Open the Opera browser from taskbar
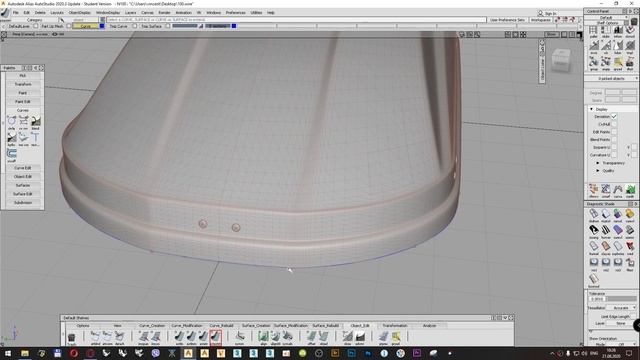Image resolution: width=640 pixels, height=360 pixels. tap(73, 353)
